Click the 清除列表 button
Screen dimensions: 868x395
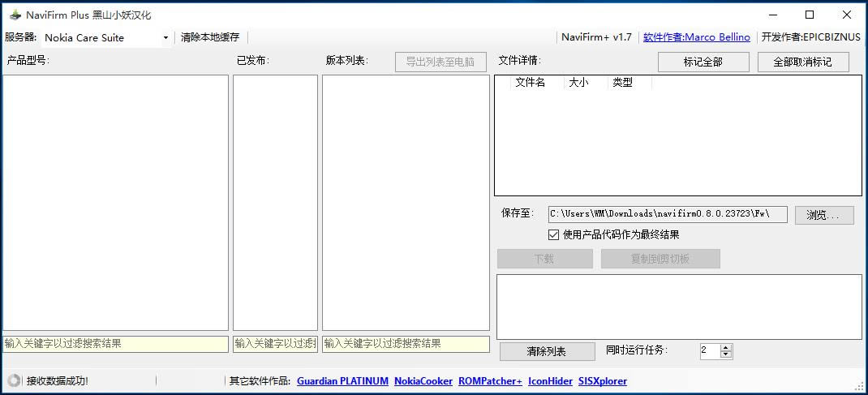coord(546,351)
